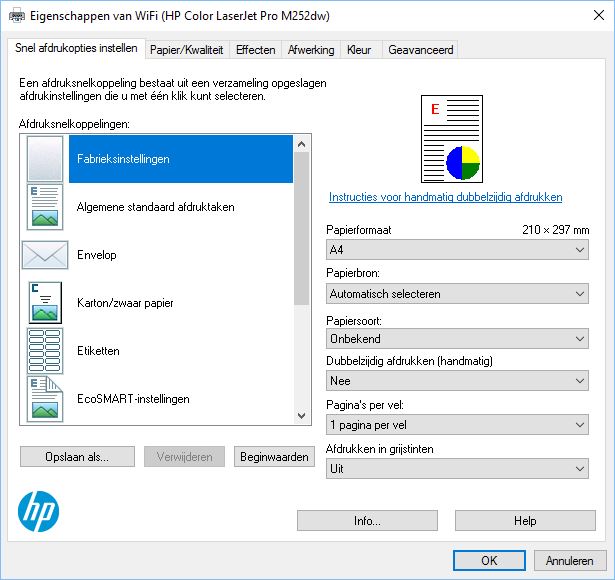
Task: Expand the Papiersoort Onbekend dropdown
Action: [457, 338]
